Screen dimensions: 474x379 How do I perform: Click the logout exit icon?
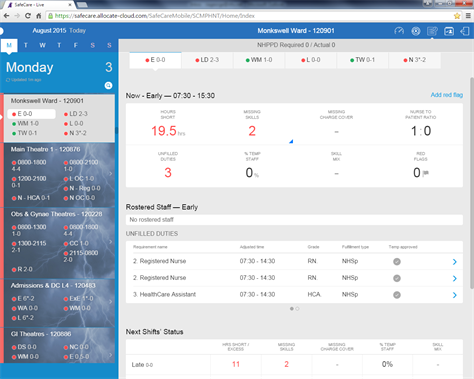(465, 31)
